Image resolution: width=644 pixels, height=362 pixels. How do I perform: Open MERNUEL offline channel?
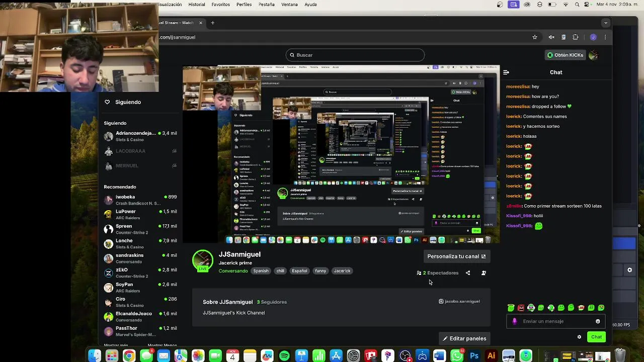(x=140, y=165)
